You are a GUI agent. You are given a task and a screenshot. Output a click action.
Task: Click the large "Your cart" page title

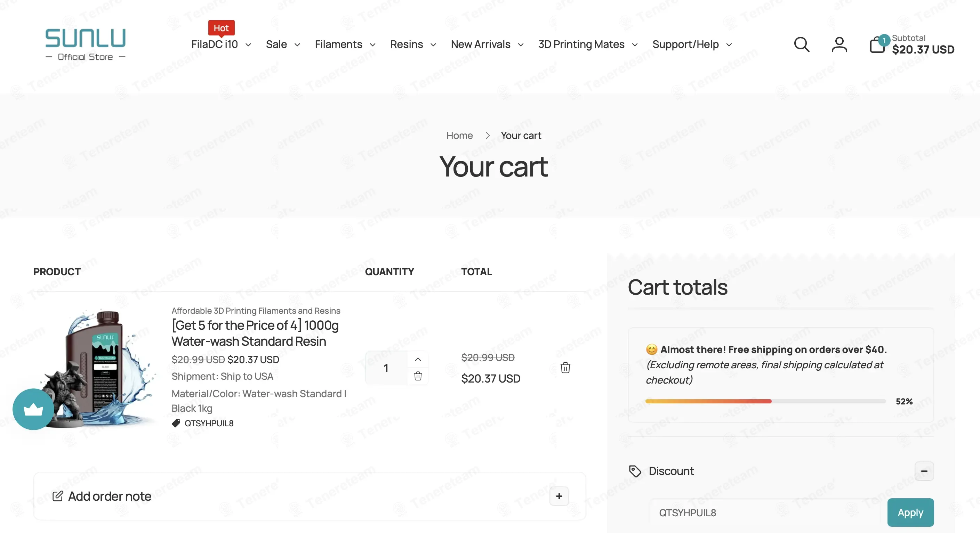tap(493, 167)
